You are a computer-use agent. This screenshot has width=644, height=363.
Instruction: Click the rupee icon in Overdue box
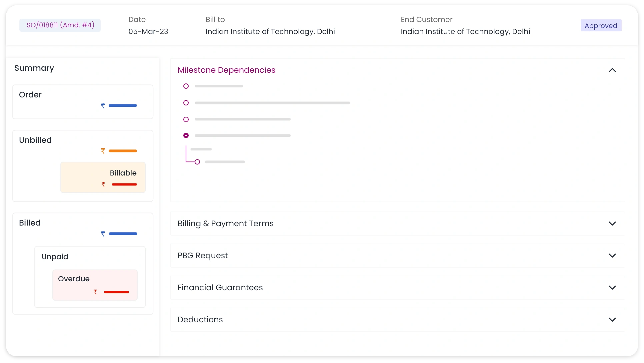[x=95, y=292]
